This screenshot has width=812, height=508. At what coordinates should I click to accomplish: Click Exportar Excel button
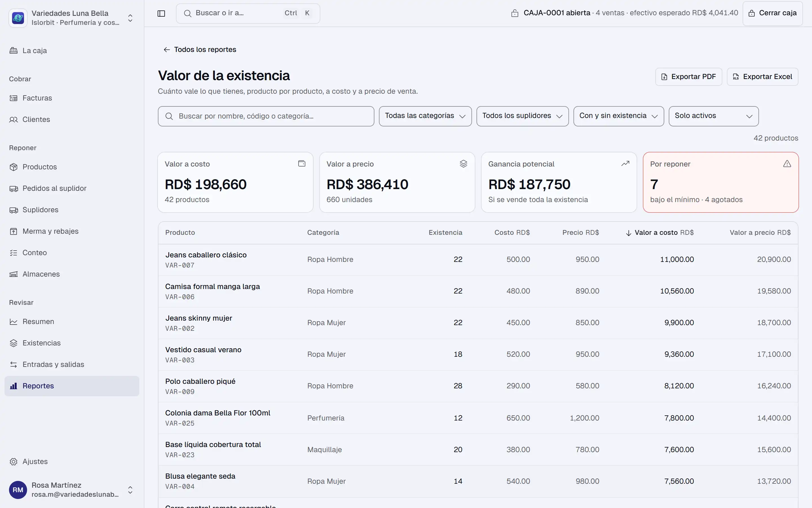point(762,77)
